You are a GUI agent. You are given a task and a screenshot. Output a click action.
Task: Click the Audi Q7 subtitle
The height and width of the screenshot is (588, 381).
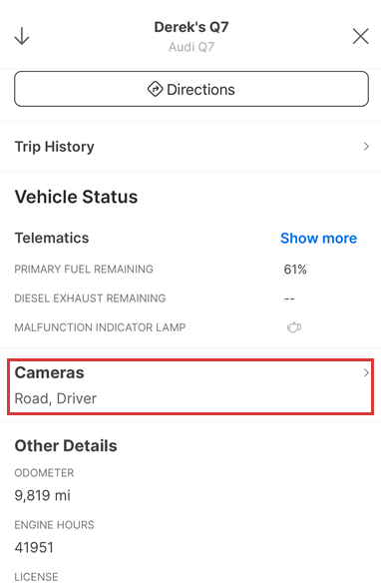tap(191, 47)
